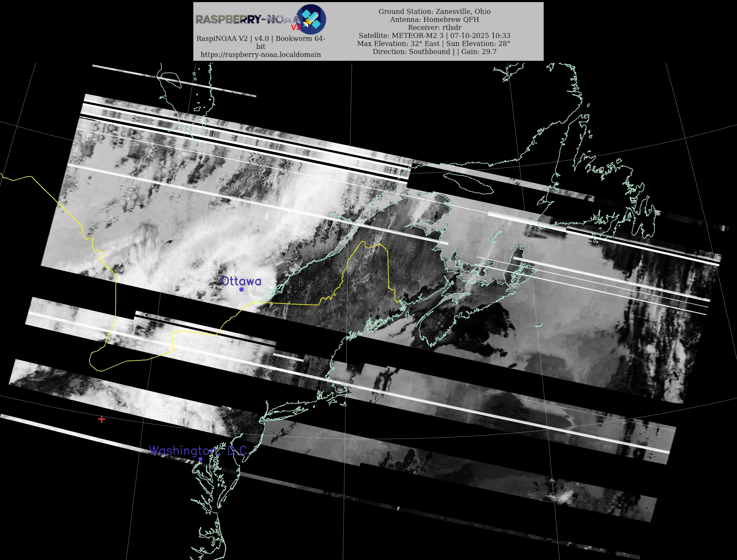Click the blue Ottawa city dot
The width and height of the screenshot is (737, 560).
[x=241, y=289]
